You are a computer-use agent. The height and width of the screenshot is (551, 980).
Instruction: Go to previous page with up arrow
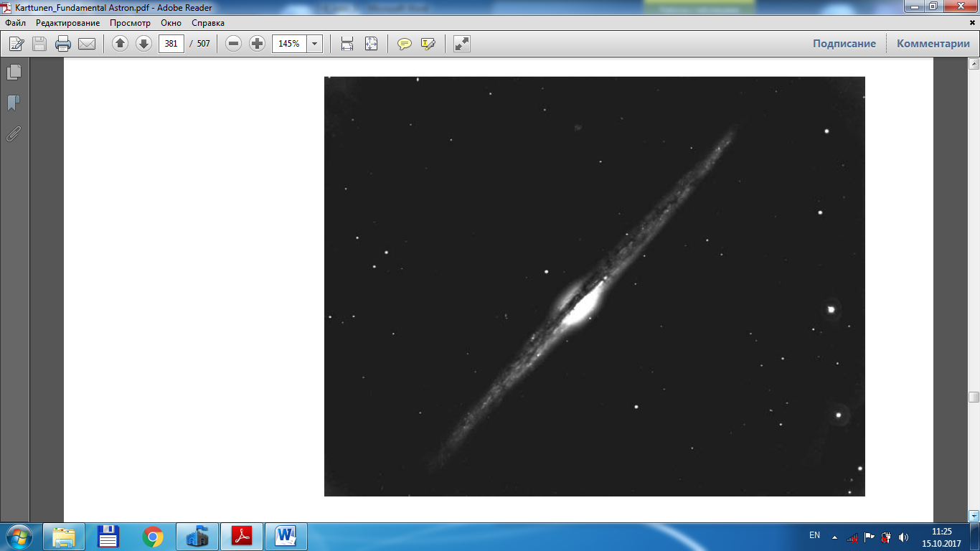click(120, 44)
